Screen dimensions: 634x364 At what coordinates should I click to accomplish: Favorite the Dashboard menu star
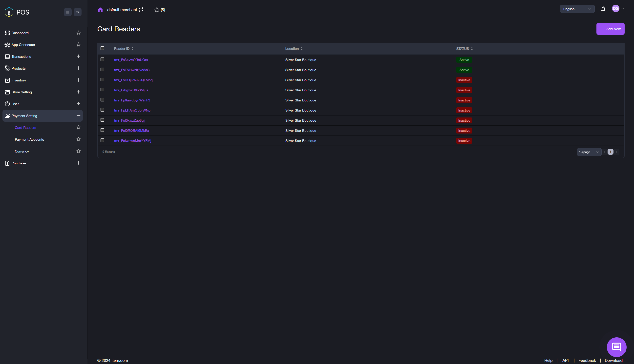tap(79, 33)
